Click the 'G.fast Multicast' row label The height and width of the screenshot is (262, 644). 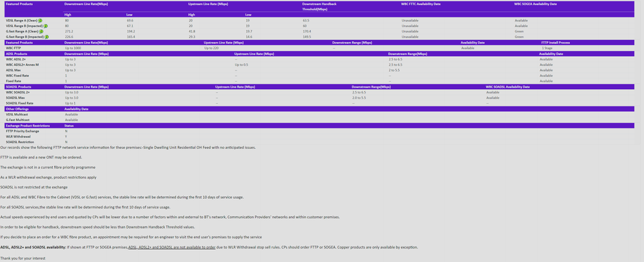click(16, 119)
